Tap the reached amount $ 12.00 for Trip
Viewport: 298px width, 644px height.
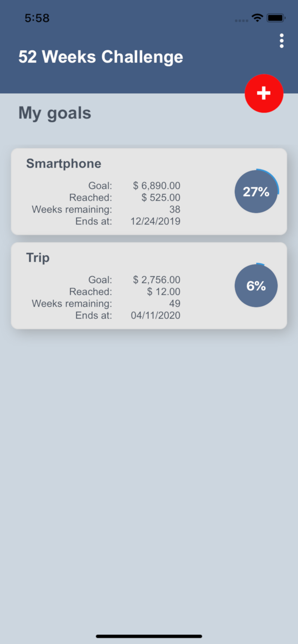click(164, 292)
